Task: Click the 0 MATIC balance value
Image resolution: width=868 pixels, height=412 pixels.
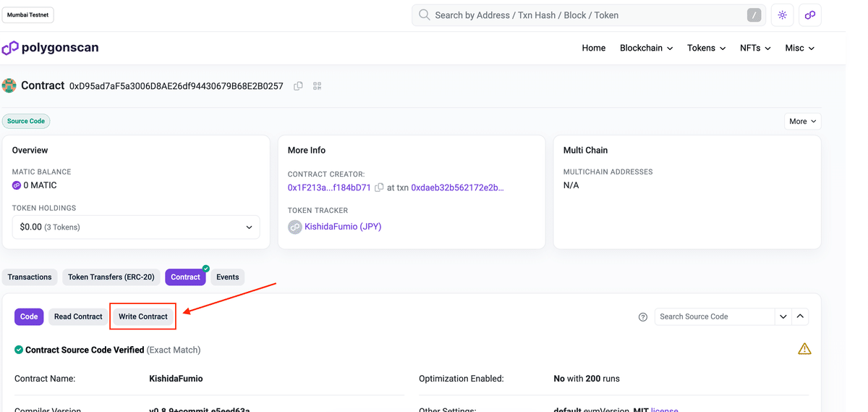Action: [40, 185]
